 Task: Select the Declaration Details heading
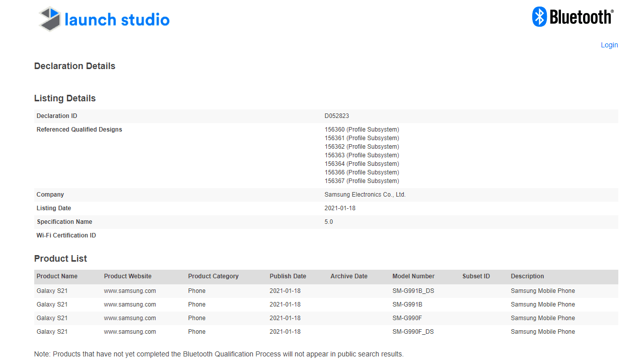(75, 66)
